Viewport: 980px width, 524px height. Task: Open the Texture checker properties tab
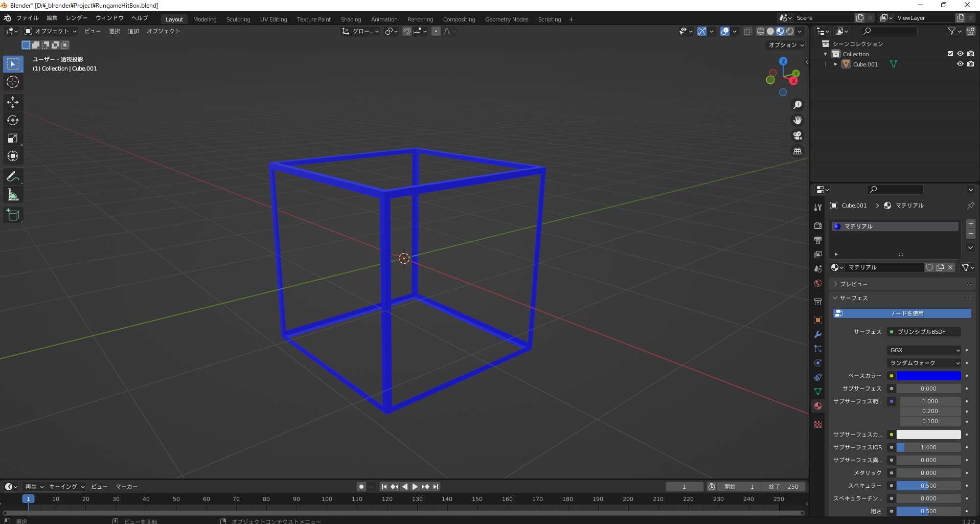[x=818, y=424]
